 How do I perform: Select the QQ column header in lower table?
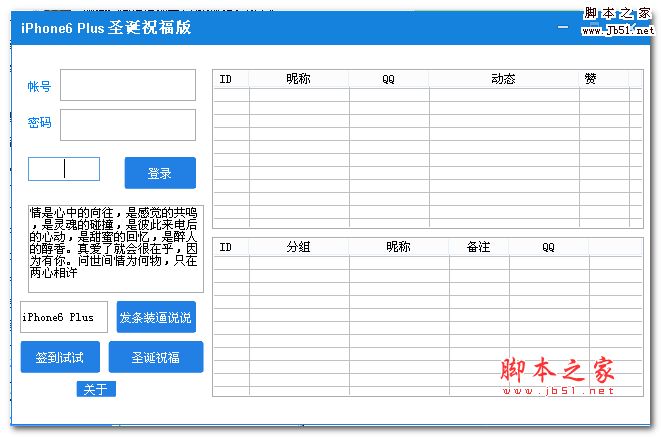tap(549, 247)
